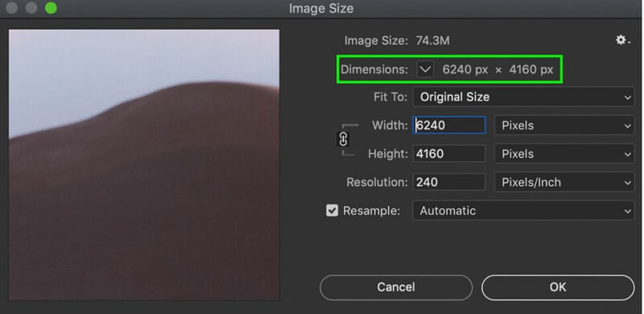
Task: Click the Height input field
Action: pyautogui.click(x=449, y=154)
